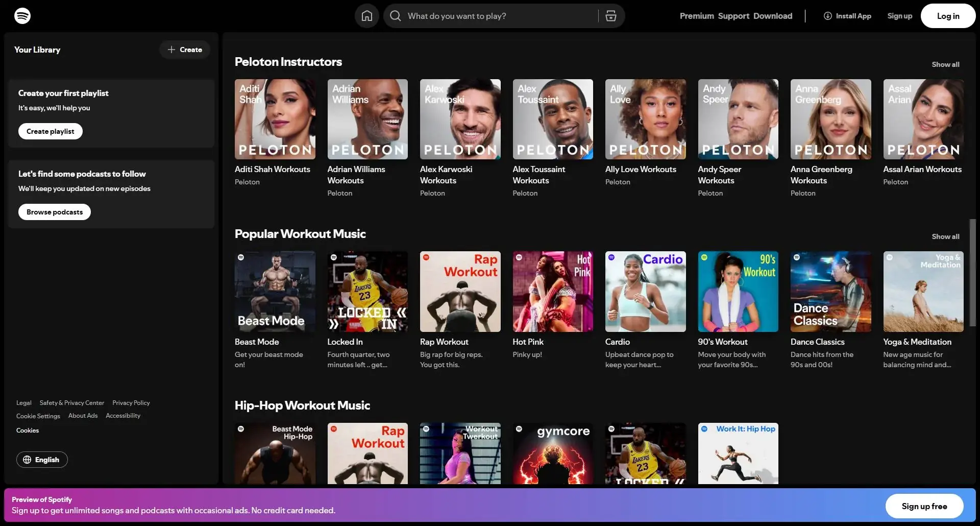Open the Alex Toussaint Workouts cover

pyautogui.click(x=553, y=119)
